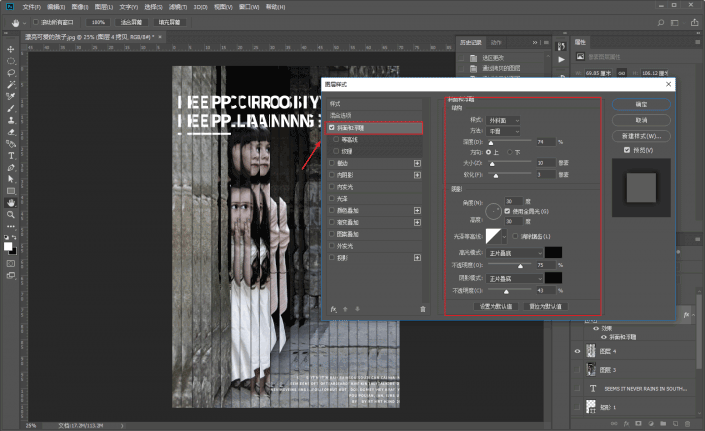Click New adjustment layer icon in Layers panel
Viewport: 705px width, 431px height.
[651, 424]
